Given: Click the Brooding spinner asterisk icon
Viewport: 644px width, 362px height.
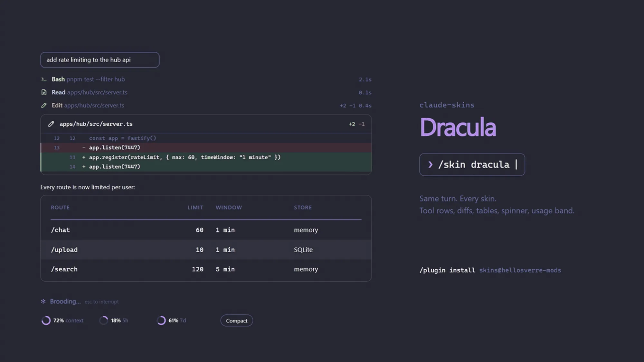Looking at the screenshot, I should point(43,302).
